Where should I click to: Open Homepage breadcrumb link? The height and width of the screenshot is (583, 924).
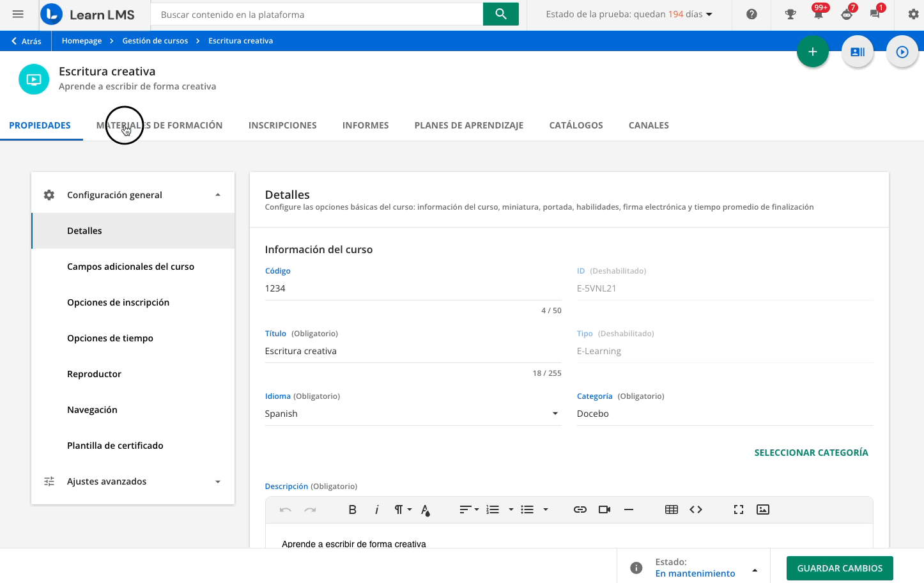tap(82, 41)
